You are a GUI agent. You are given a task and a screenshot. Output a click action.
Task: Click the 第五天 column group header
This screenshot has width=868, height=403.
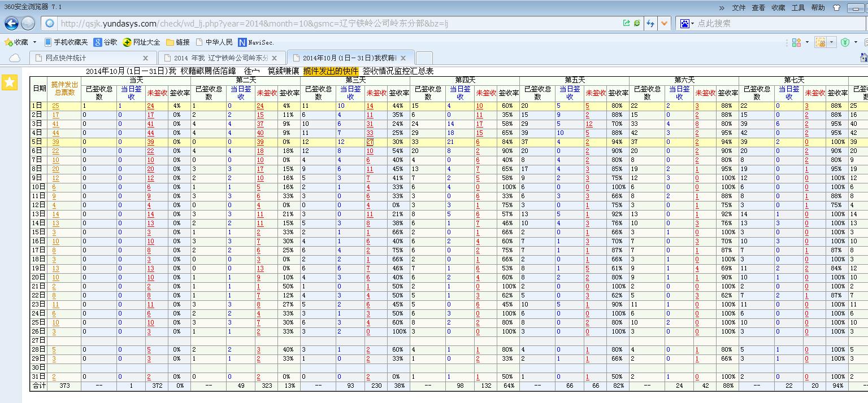click(575, 80)
